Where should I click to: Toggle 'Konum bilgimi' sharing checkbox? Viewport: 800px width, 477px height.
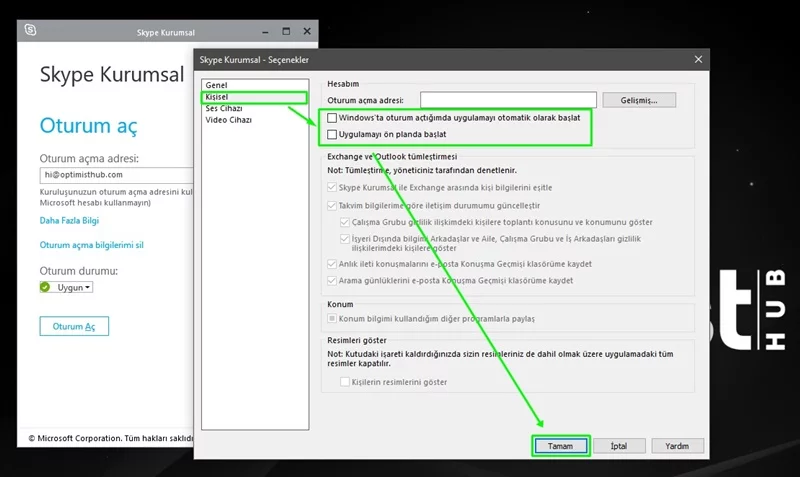[333, 318]
